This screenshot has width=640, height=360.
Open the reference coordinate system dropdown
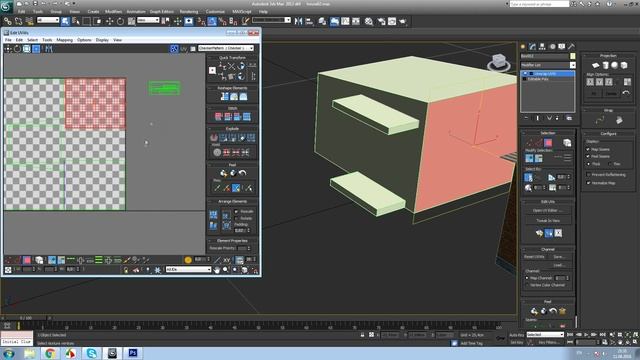tap(148, 20)
